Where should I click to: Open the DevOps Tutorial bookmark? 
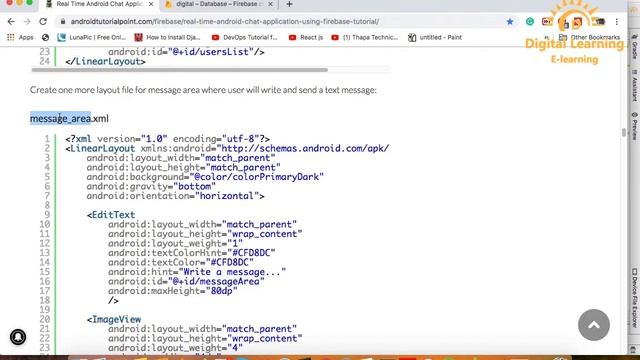tap(244, 37)
